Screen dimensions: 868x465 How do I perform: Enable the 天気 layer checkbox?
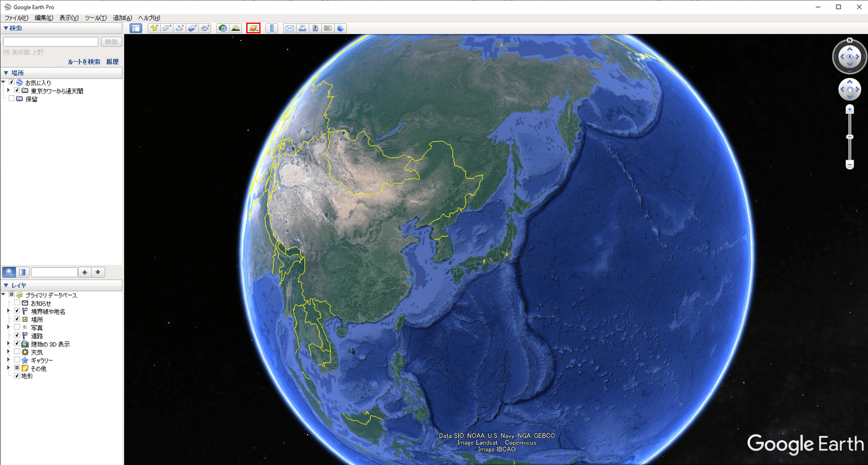pos(17,352)
